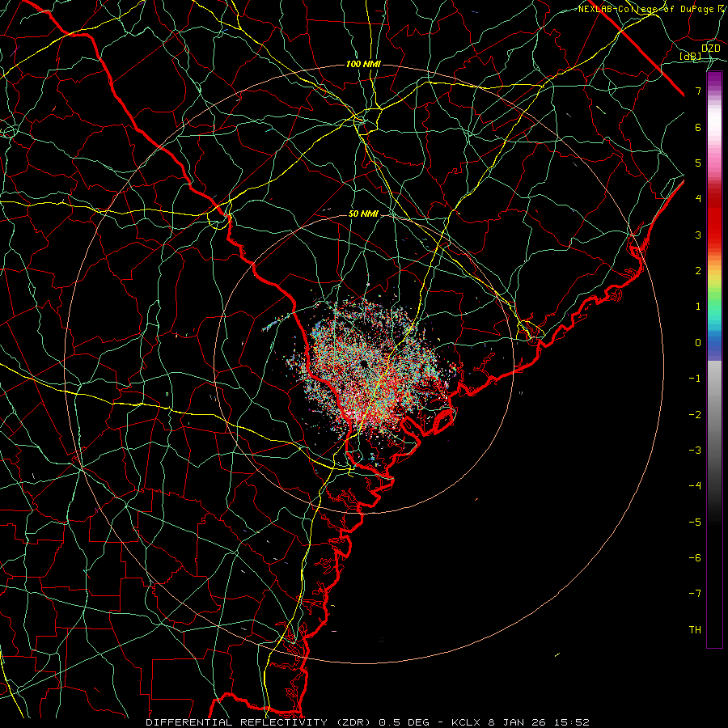Click the 4 dB legend value
The height and width of the screenshot is (728, 728).
(x=698, y=199)
